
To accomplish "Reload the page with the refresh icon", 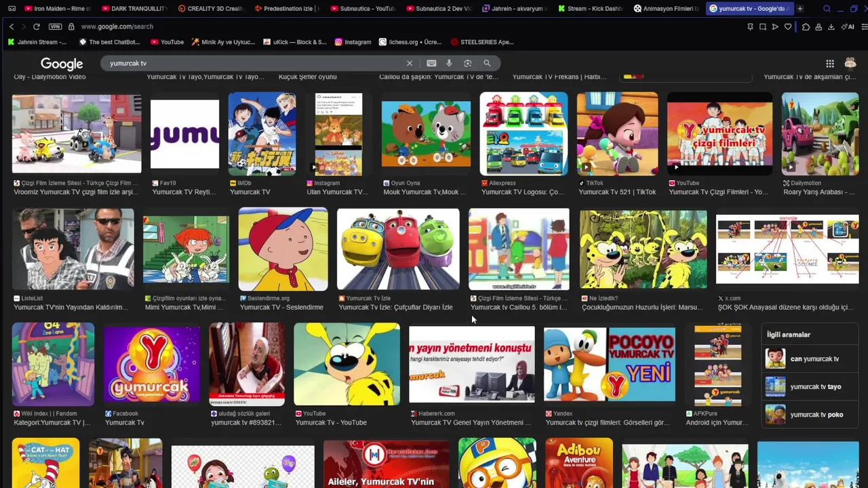I will (36, 26).
